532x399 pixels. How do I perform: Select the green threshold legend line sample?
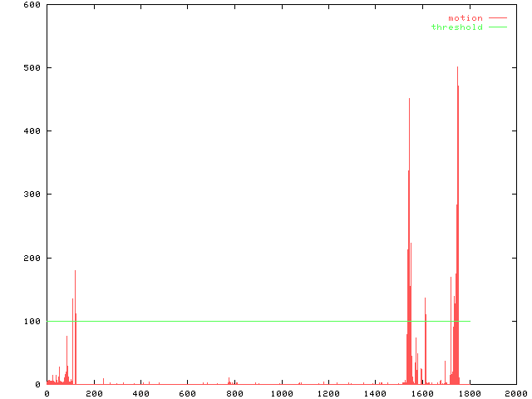tap(497, 27)
